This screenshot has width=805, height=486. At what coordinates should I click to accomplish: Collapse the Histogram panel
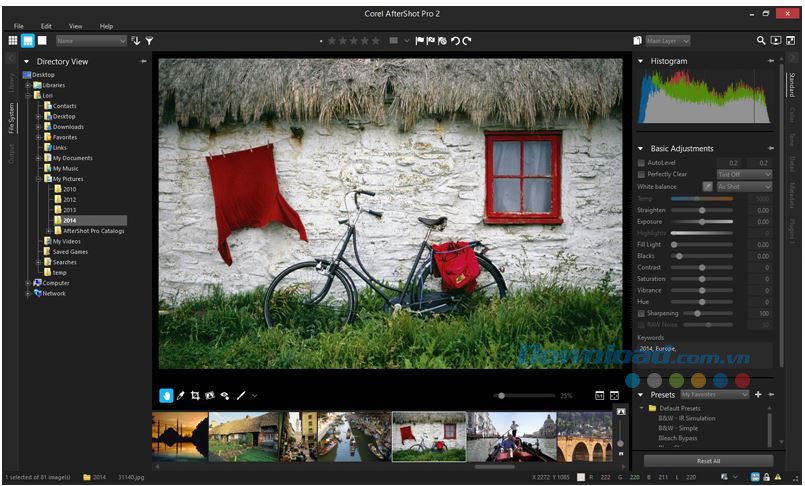(641, 61)
